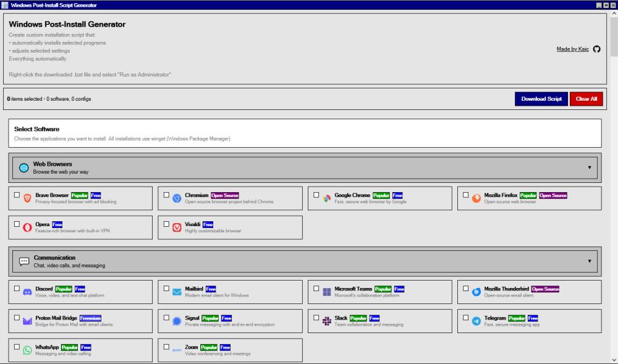This screenshot has width=618, height=364.
Task: Click the 'Team collaboration and messaging' description
Action: 369,324
